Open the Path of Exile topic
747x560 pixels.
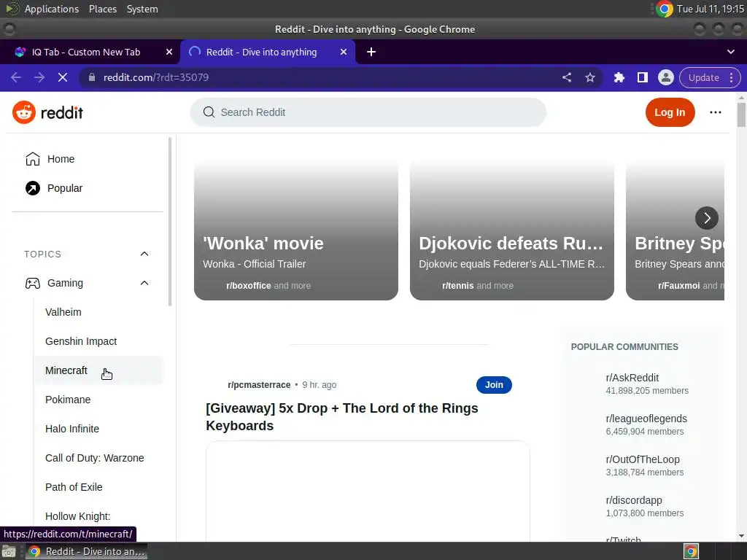74,487
